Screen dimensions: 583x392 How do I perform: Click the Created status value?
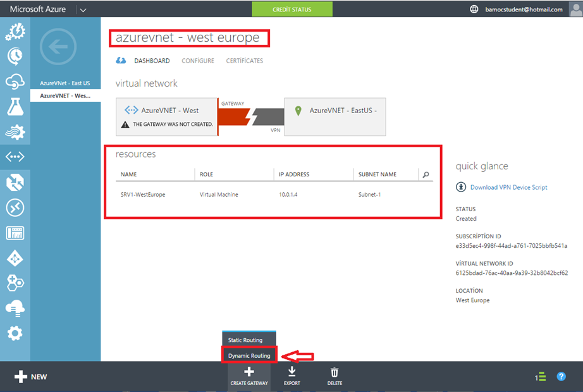(x=466, y=218)
